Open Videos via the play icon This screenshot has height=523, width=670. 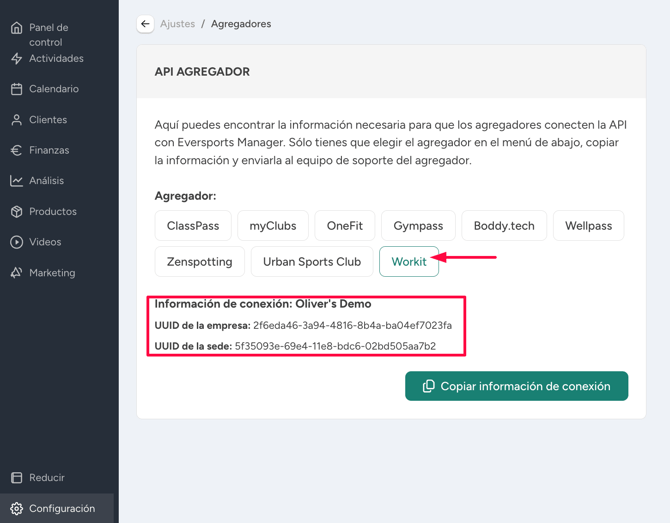click(16, 242)
